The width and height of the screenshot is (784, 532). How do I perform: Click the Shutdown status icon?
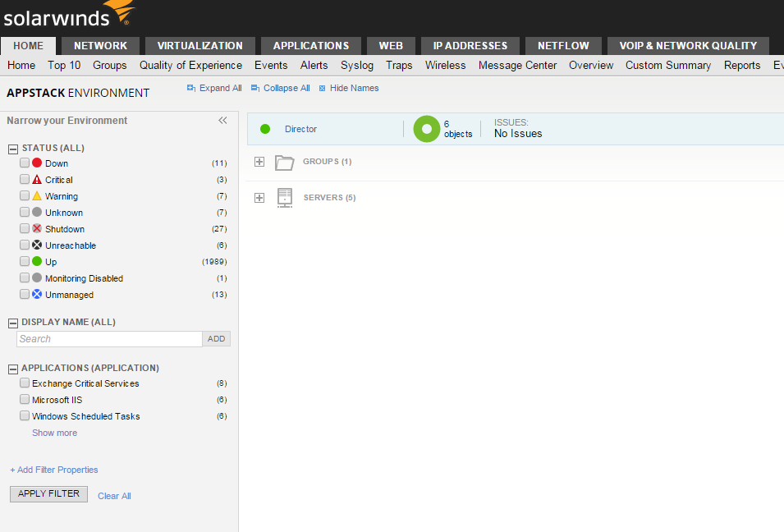37,228
